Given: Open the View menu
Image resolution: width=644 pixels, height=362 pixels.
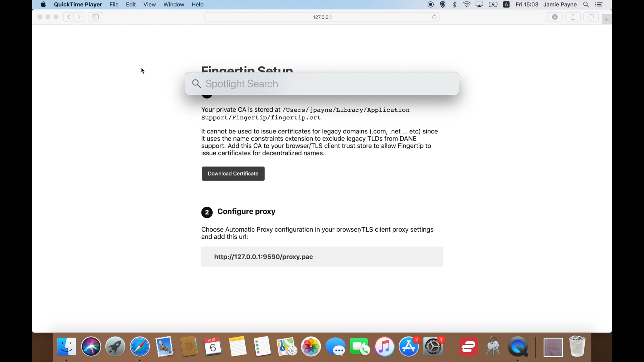Looking at the screenshot, I should (x=149, y=5).
